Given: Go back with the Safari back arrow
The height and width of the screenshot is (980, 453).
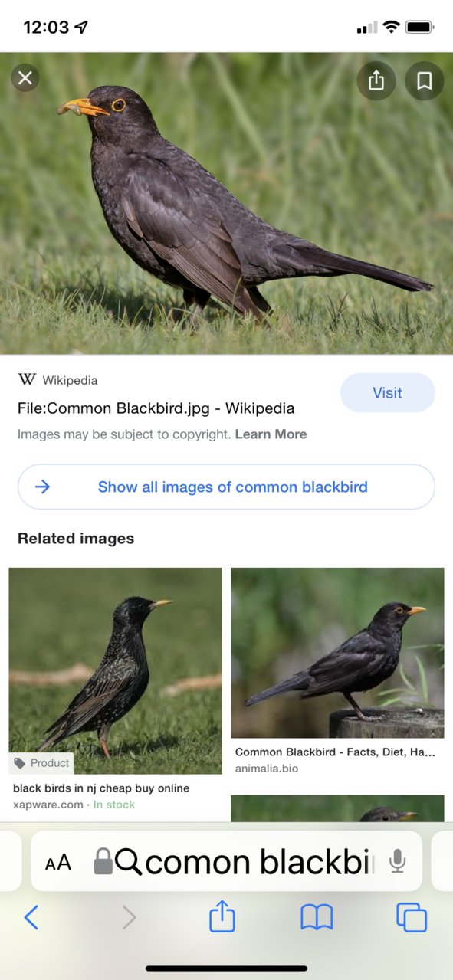Looking at the screenshot, I should pos(31,917).
